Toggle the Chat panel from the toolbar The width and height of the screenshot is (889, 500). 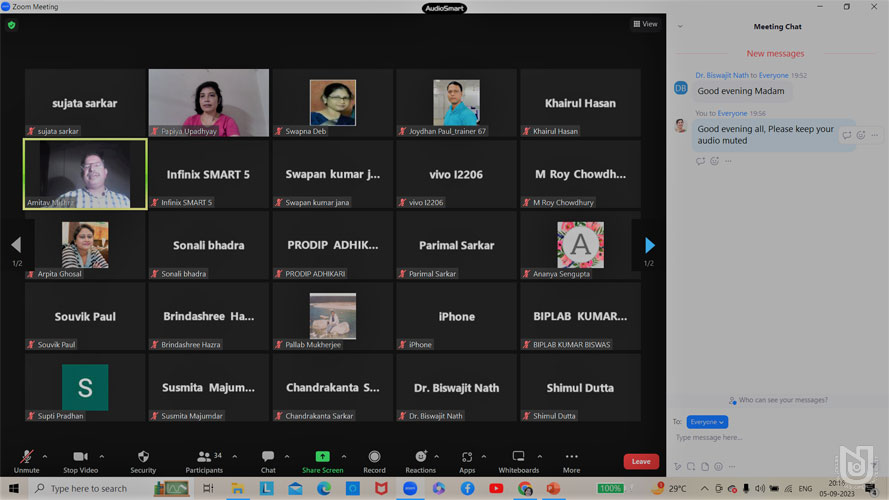[x=268, y=461]
